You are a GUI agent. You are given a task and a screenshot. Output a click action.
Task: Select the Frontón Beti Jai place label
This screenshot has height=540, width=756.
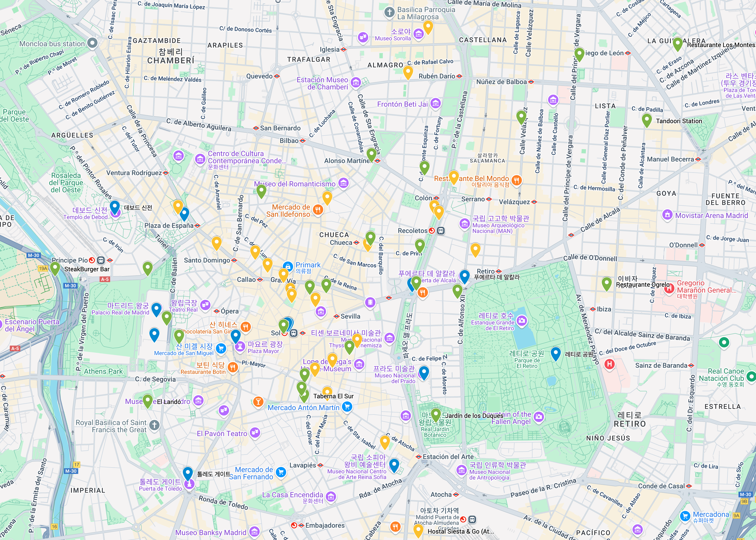tap(402, 104)
